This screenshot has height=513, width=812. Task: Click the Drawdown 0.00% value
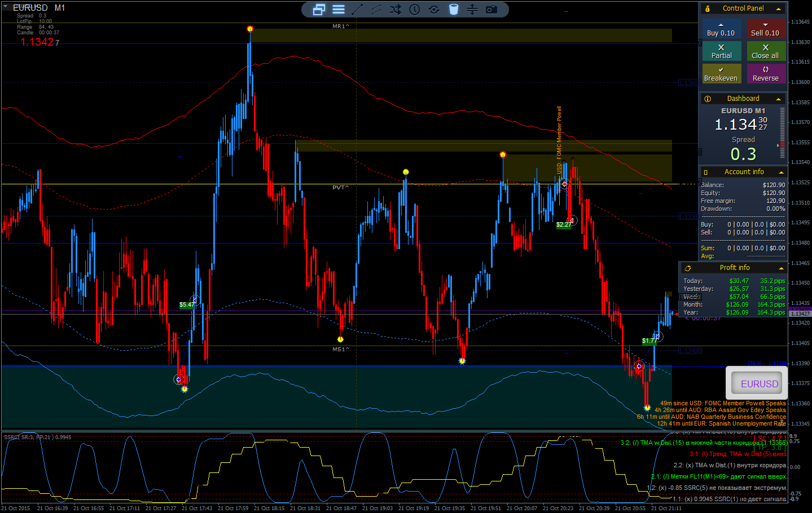[776, 209]
